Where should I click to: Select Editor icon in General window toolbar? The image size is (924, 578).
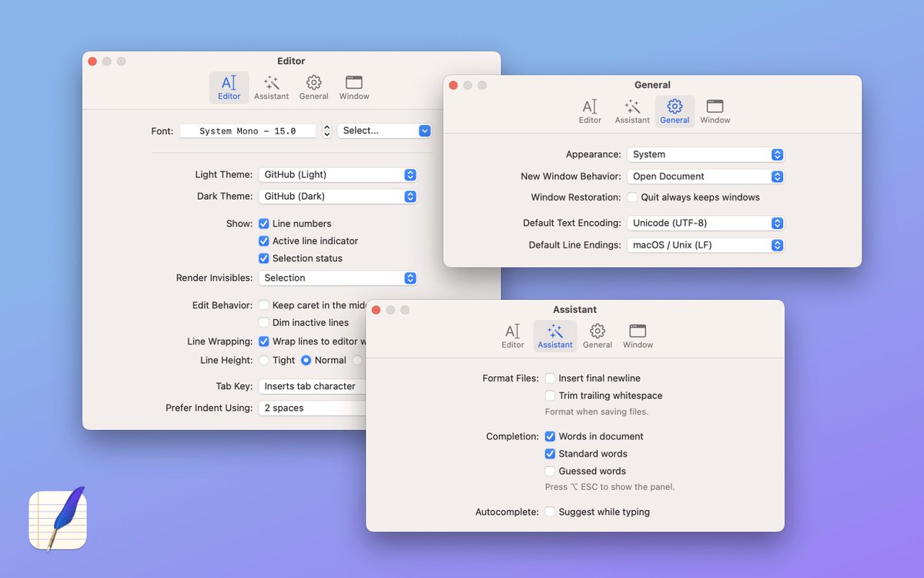[590, 111]
